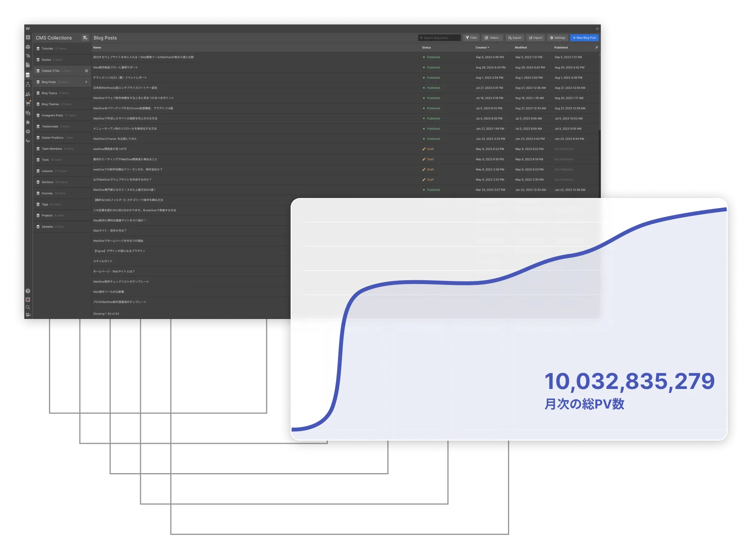Open the Filter dropdown
752x560 pixels.
(x=471, y=38)
